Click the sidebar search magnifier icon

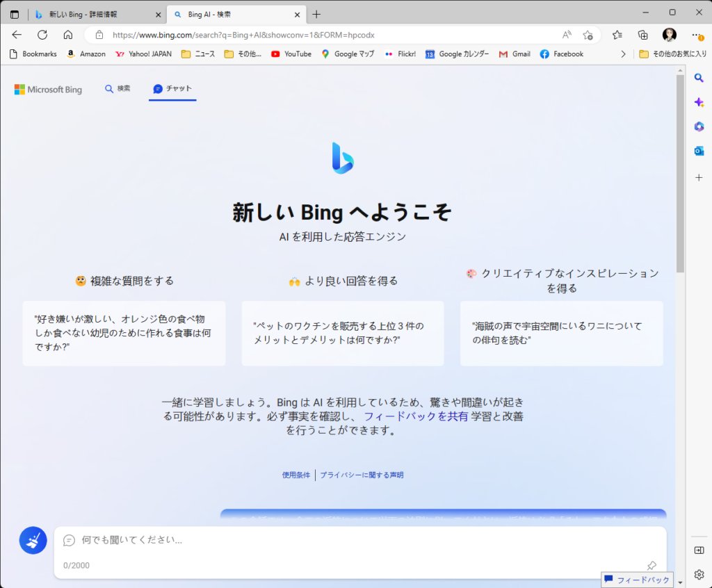click(699, 78)
